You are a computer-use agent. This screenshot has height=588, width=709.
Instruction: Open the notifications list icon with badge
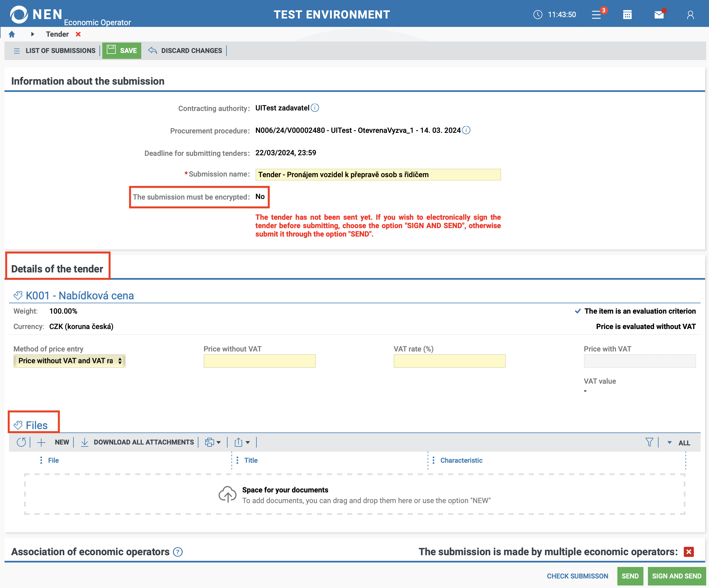click(x=597, y=15)
